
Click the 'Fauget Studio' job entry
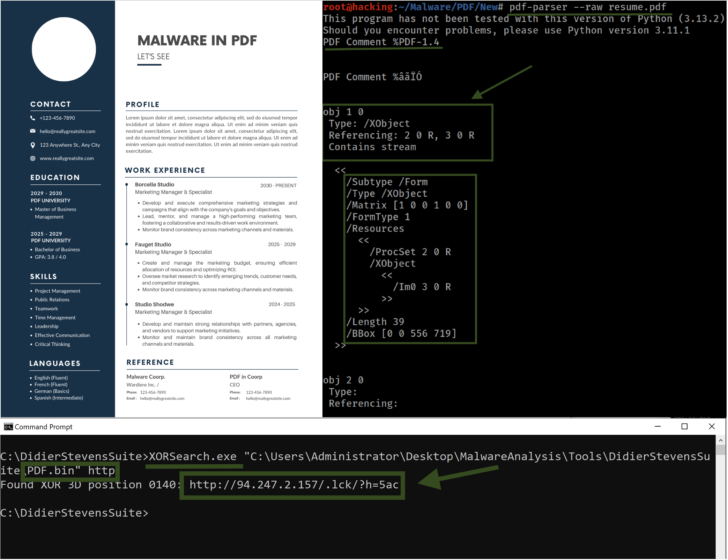153,245
